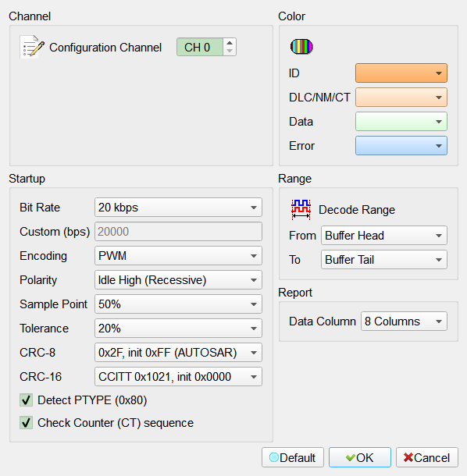Open the Data Column dropdown
This screenshot has height=476, width=467.
pyautogui.click(x=404, y=321)
